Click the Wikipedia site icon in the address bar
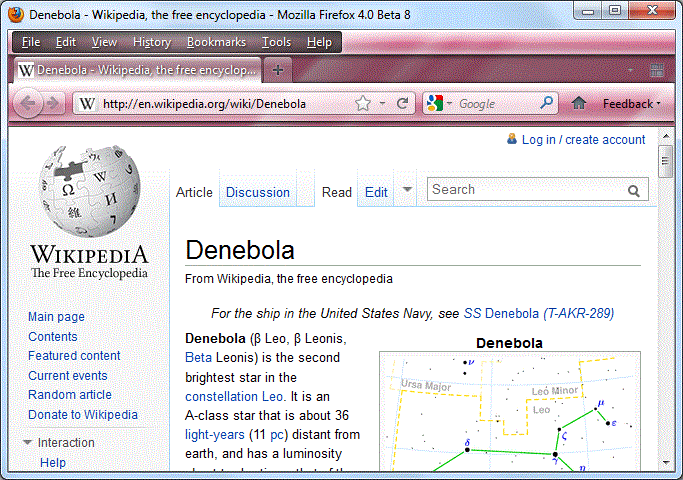 tap(87, 104)
